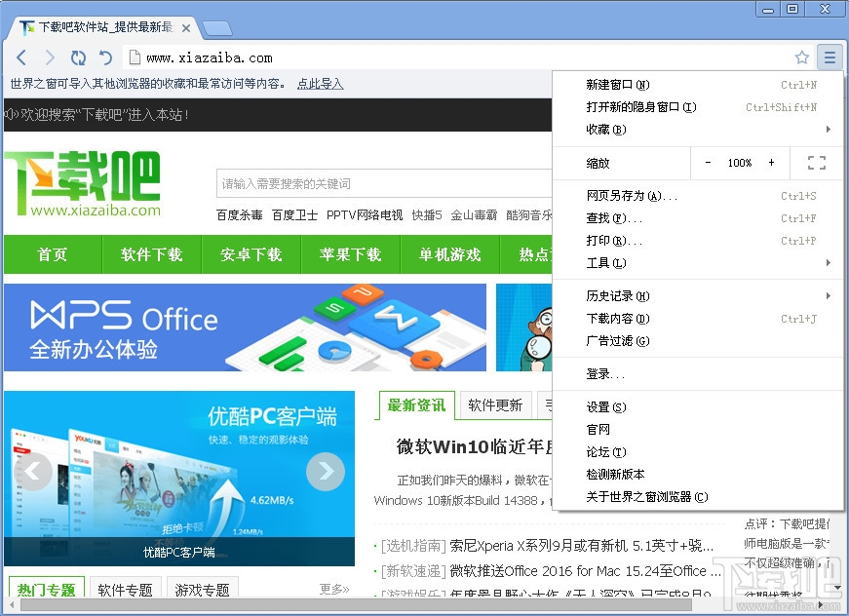
Task: Open 论坛(T) from menu
Action: (697, 452)
